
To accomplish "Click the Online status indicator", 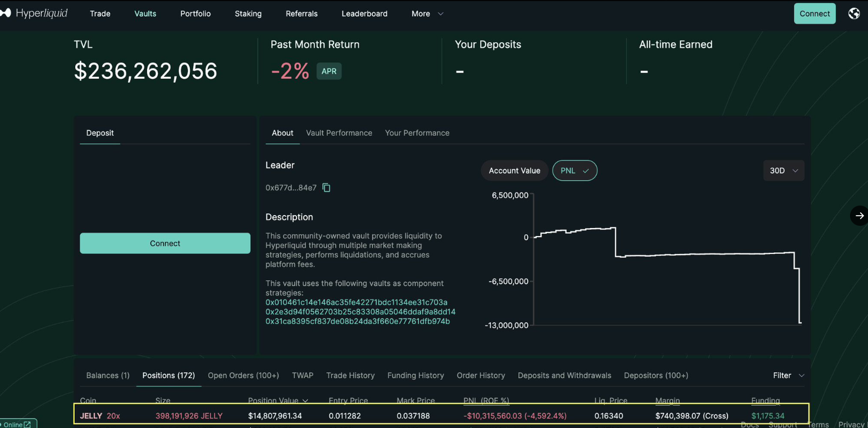I will [x=19, y=424].
